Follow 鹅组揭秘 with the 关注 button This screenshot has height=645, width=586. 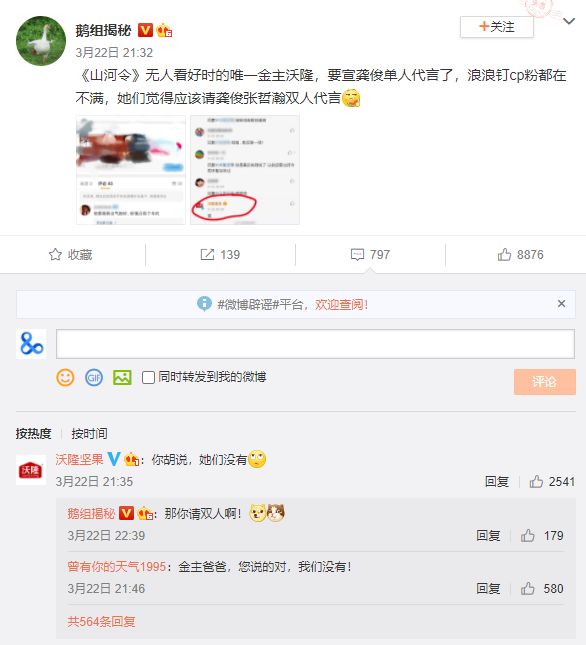(x=497, y=27)
